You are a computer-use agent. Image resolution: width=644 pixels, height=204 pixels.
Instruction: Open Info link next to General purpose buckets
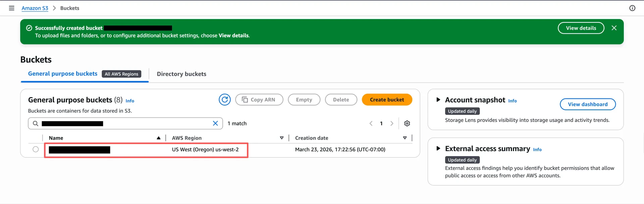click(130, 101)
